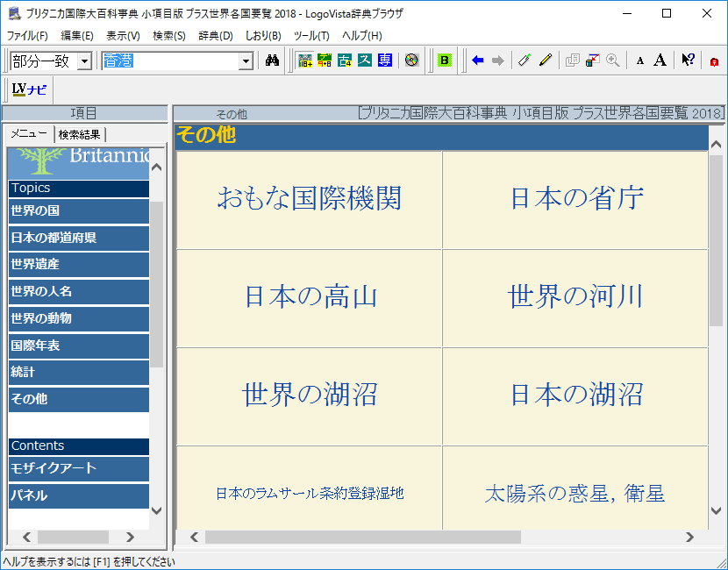Open 日本の都道府県 in the sidebar
728x570 pixels.
79,238
